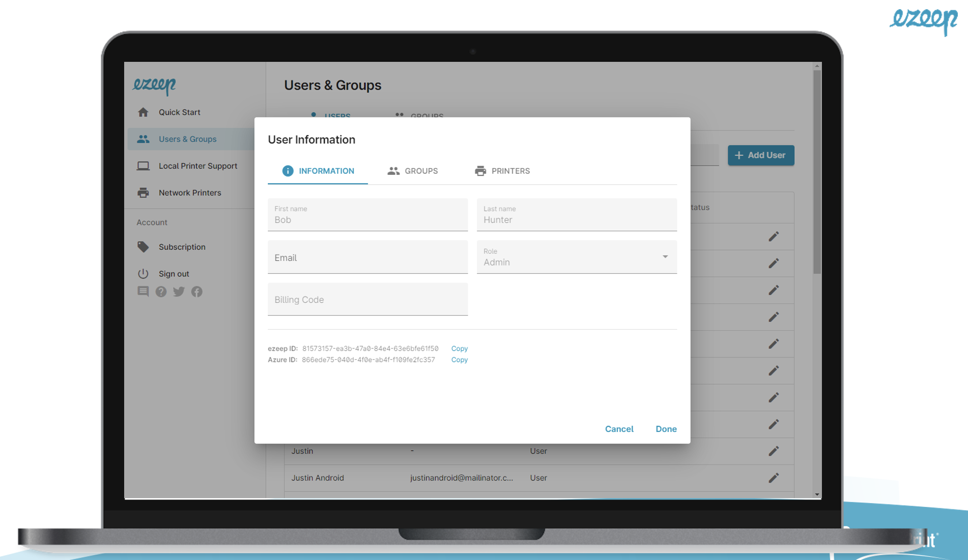968x560 pixels.
Task: Confirm with the Done button
Action: (666, 429)
